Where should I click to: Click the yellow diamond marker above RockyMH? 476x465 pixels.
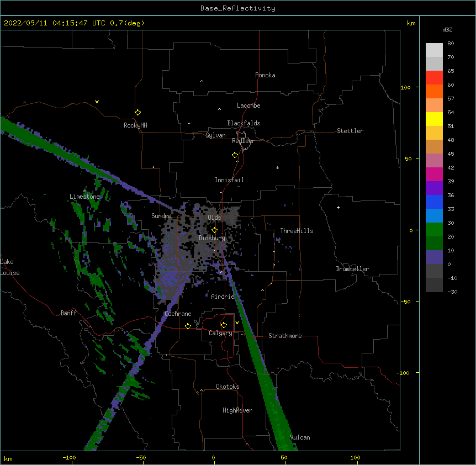137,113
